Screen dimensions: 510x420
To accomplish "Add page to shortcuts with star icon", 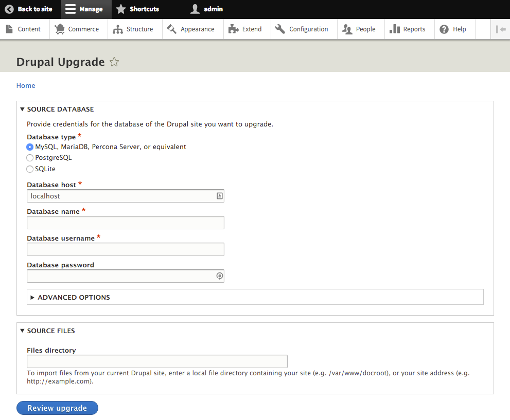I will click(x=114, y=62).
